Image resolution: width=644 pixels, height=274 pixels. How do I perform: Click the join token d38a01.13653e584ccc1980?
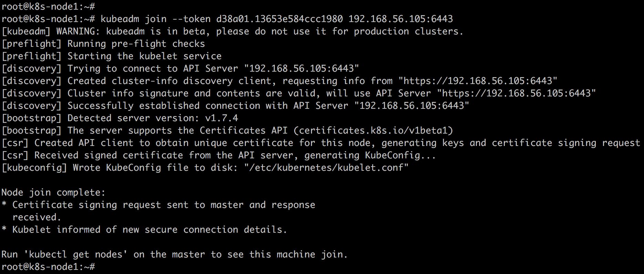coord(279,19)
